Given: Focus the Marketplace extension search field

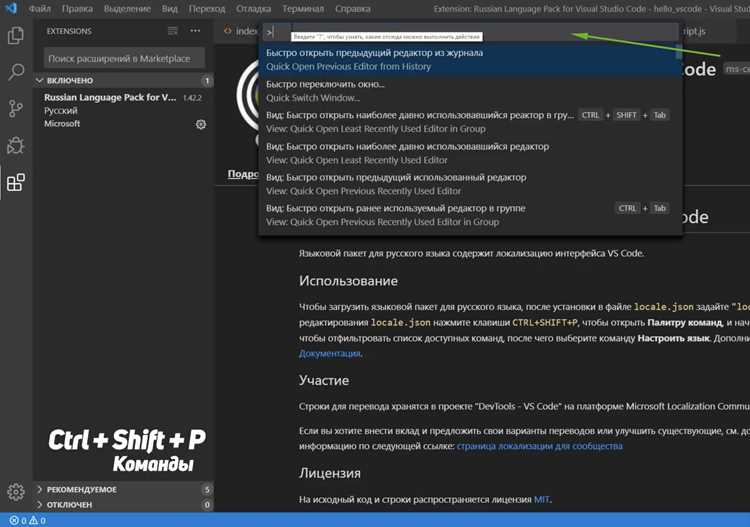Looking at the screenshot, I should click(x=124, y=58).
